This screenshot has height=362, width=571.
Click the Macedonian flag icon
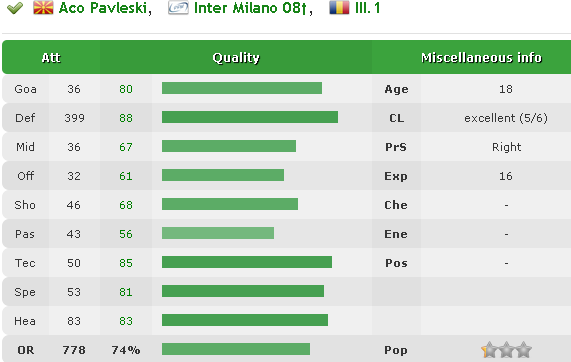coord(43,7)
